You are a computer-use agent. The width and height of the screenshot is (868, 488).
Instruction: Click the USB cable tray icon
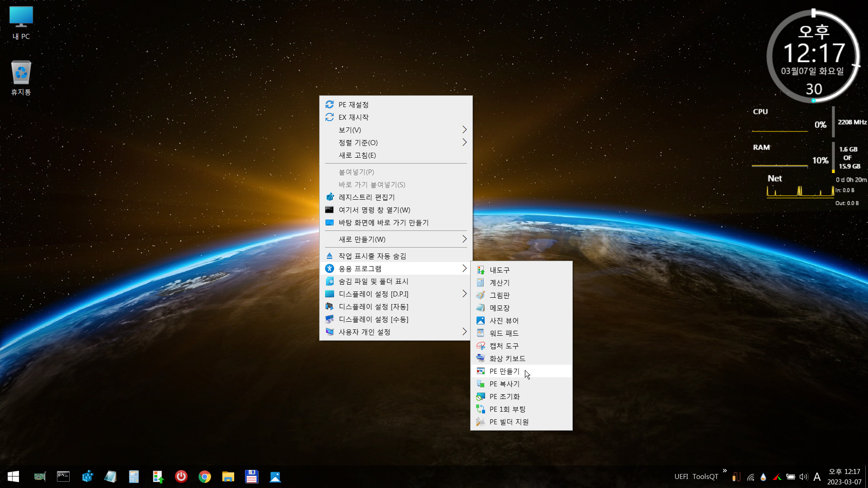(x=736, y=477)
